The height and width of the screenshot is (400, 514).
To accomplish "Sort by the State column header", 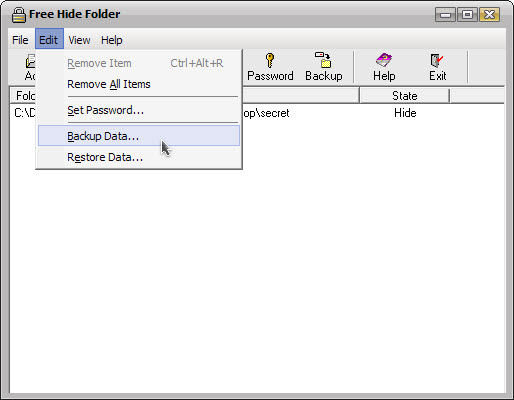I will [404, 96].
